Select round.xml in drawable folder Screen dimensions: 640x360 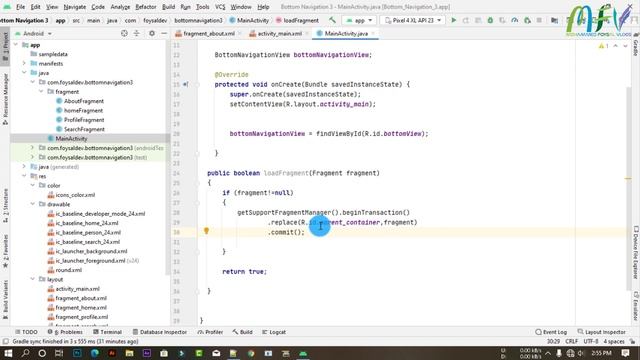pos(69,270)
